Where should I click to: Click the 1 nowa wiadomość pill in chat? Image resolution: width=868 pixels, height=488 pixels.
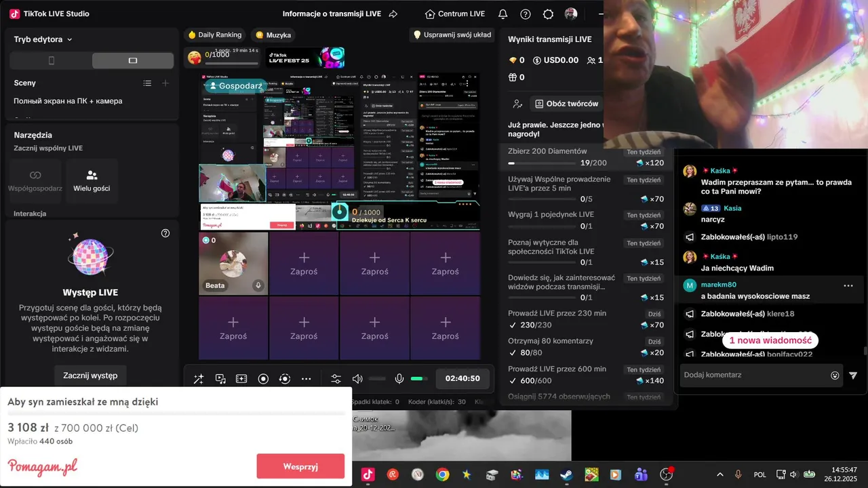(770, 340)
